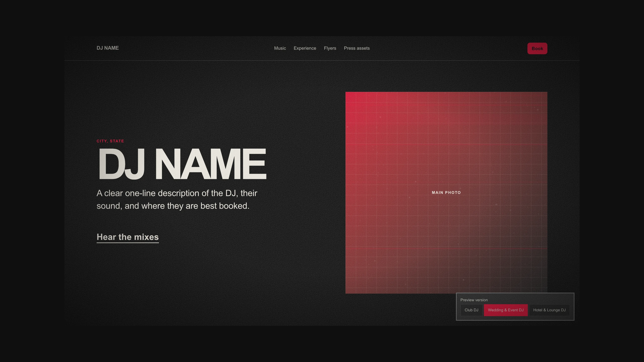The height and width of the screenshot is (362, 644).
Task: Select Press assets in navigation
Action: tap(356, 48)
